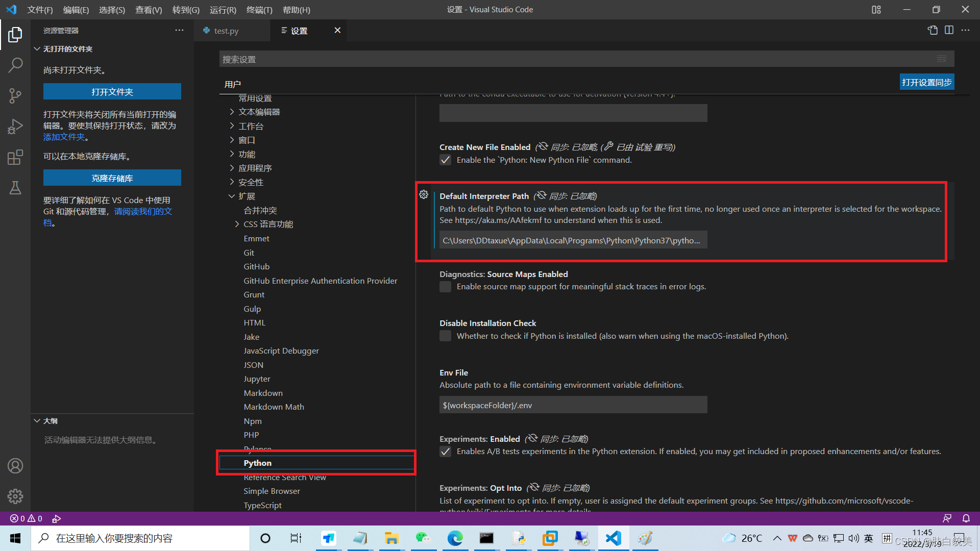Click the 打开设置同步 button
The image size is (980, 551).
pos(927,82)
